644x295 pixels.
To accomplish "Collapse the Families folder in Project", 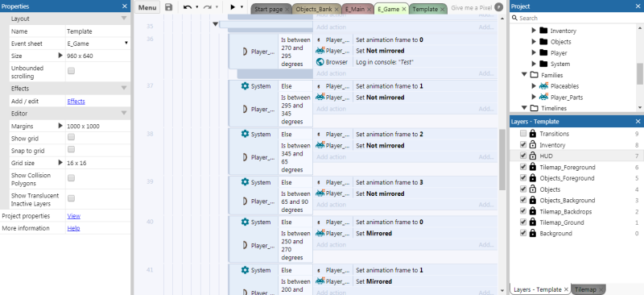I will click(525, 75).
